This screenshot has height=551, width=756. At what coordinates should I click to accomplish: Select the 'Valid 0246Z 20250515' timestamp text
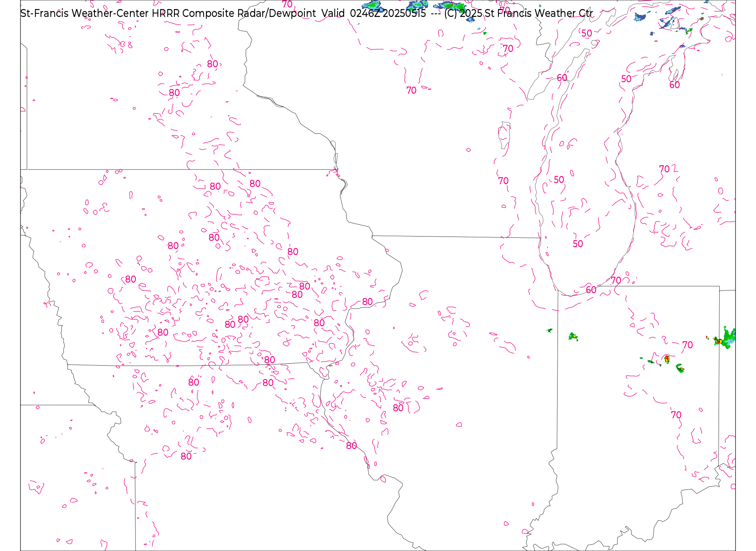click(374, 13)
